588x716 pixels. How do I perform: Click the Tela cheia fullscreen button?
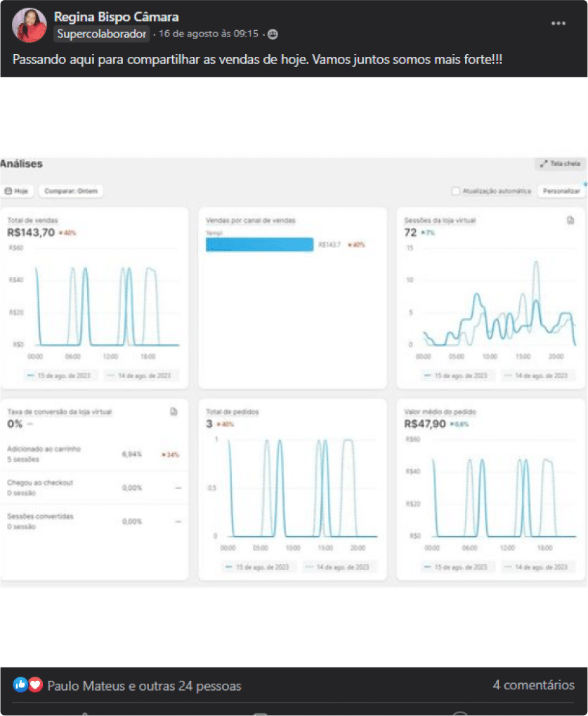(559, 164)
